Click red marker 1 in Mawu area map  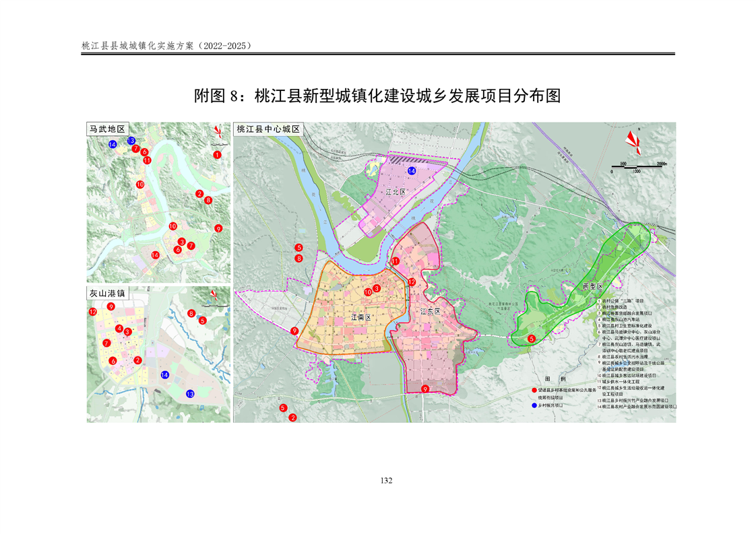[217, 155]
